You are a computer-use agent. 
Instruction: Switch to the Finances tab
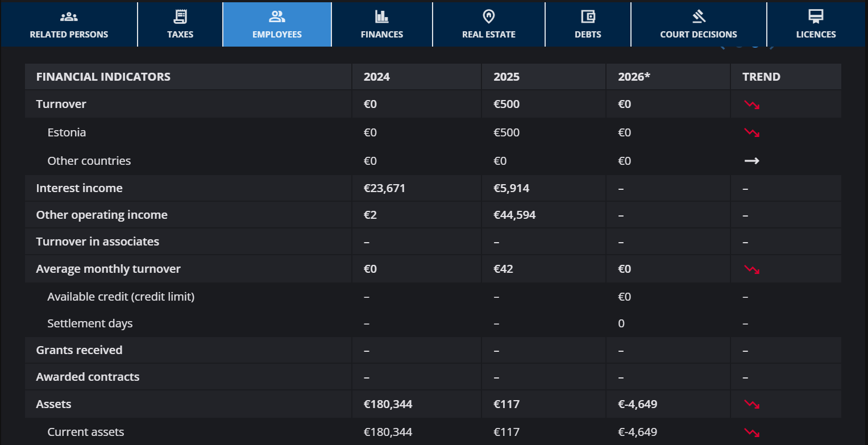[x=382, y=24]
